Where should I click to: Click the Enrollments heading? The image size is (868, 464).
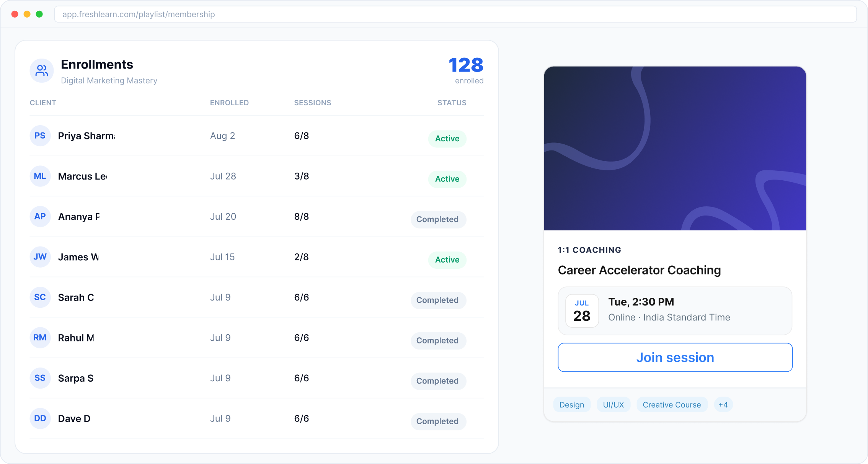(x=97, y=64)
